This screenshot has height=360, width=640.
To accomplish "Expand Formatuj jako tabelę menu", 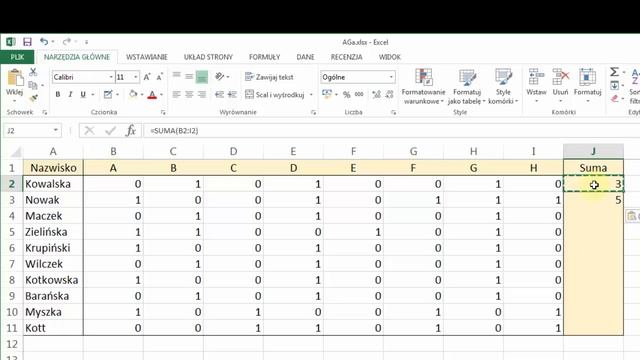I will (467, 86).
